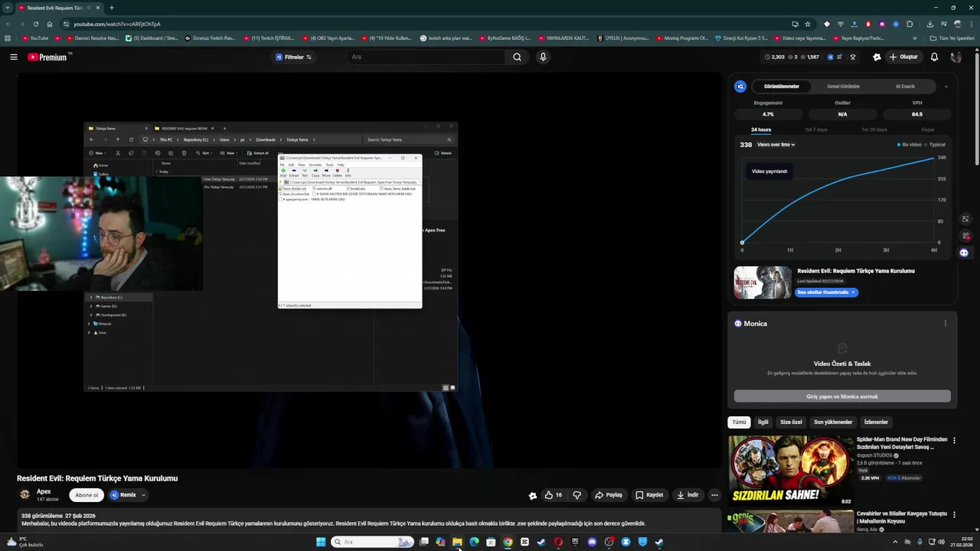Subscribe with the Abone ol button
This screenshot has width=980, height=551.
(x=87, y=495)
